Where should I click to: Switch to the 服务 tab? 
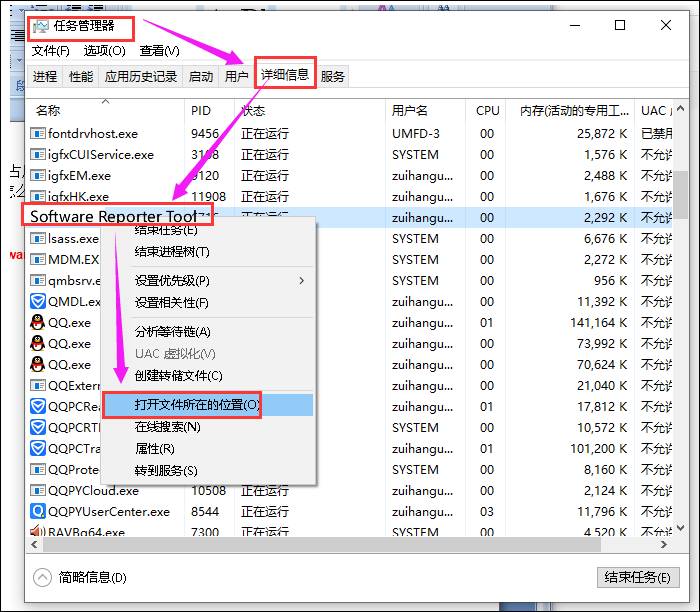tap(333, 76)
